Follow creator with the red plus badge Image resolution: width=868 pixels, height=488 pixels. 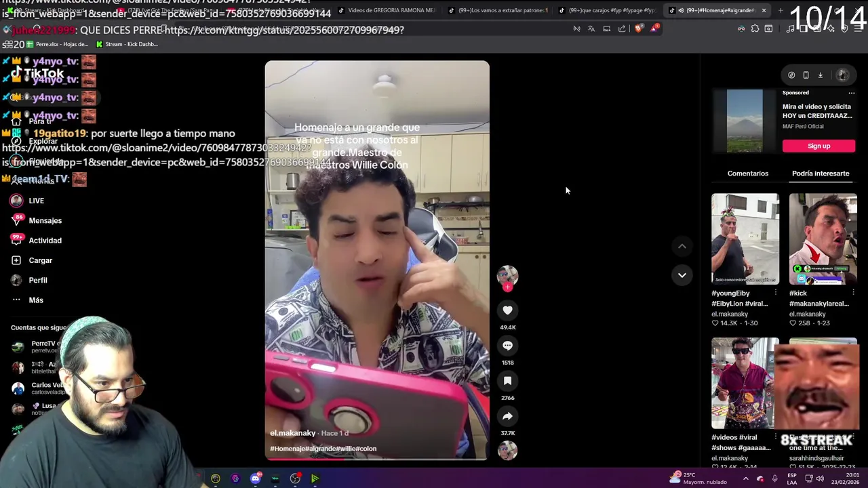point(507,287)
